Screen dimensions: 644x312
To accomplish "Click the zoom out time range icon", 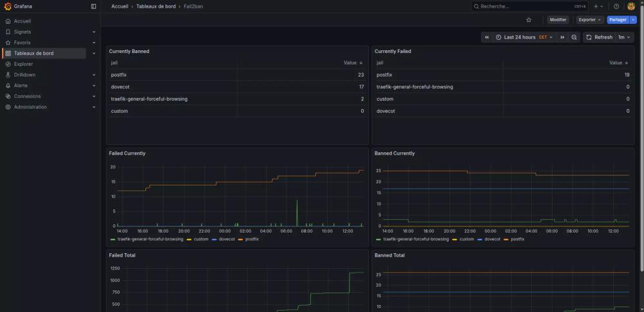I will pos(574,37).
